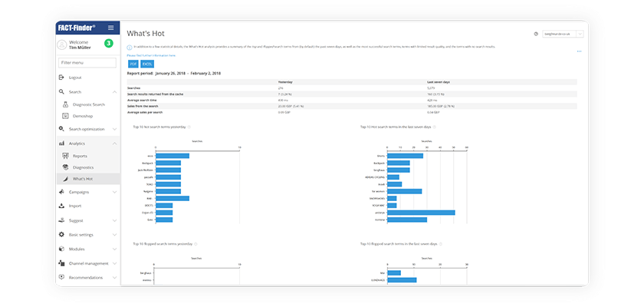Click the 'Average search time' row label

click(x=142, y=100)
